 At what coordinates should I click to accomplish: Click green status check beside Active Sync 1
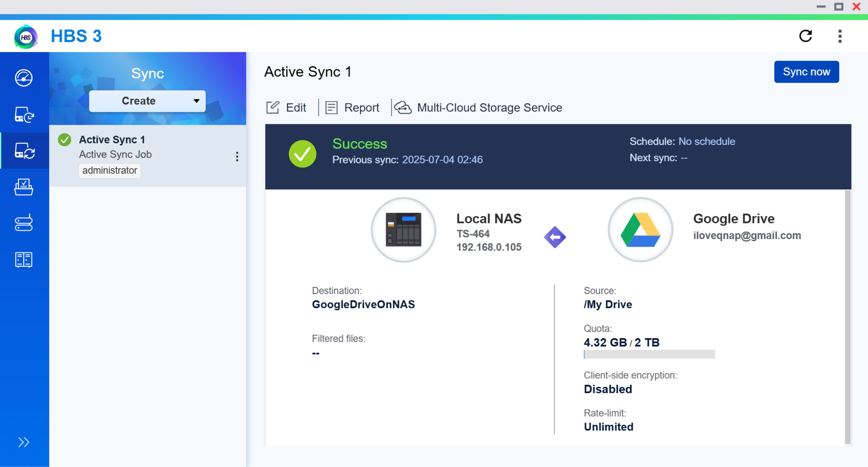tap(64, 139)
